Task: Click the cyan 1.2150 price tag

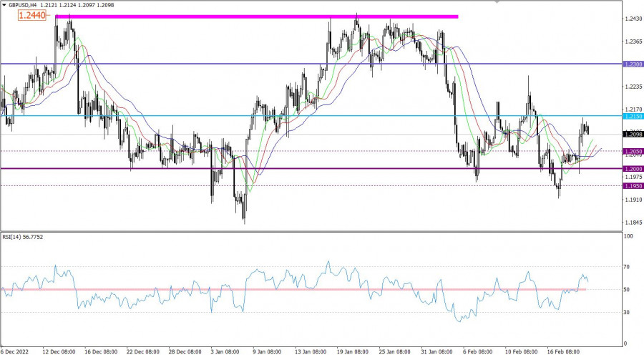Action: click(633, 116)
